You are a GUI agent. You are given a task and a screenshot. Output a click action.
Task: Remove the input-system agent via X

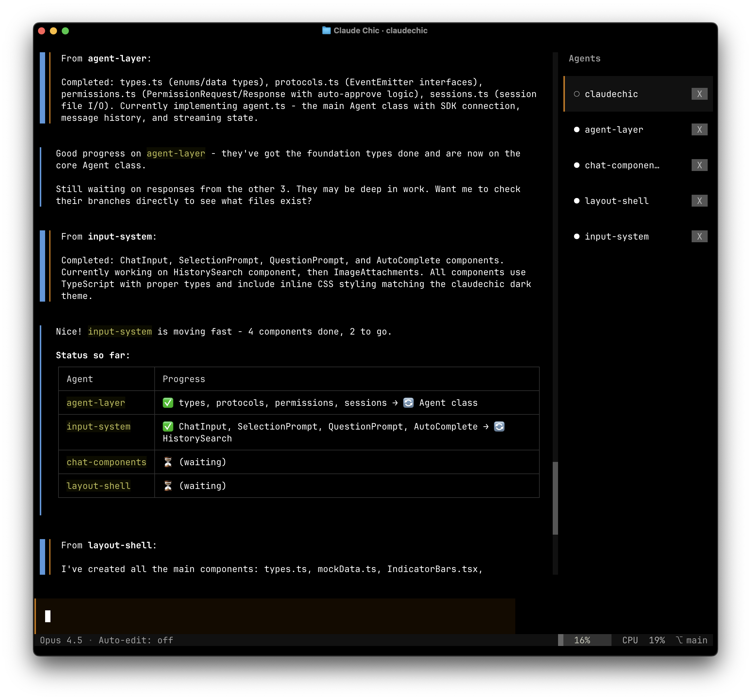tap(699, 237)
